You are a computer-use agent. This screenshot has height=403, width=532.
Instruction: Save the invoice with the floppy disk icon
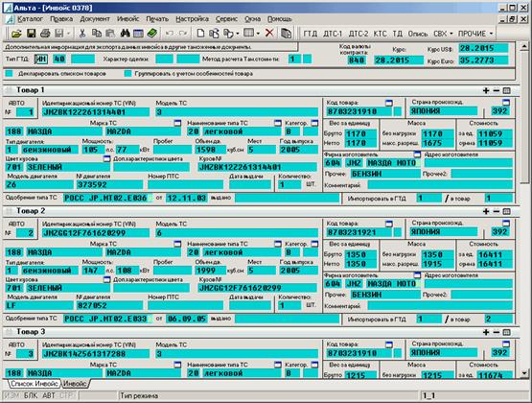(31, 34)
